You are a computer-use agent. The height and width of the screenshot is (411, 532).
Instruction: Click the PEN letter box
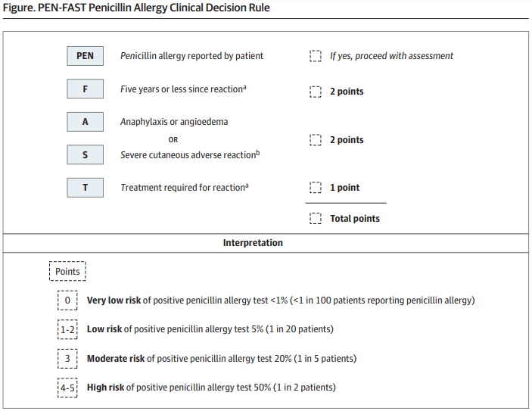(x=85, y=56)
